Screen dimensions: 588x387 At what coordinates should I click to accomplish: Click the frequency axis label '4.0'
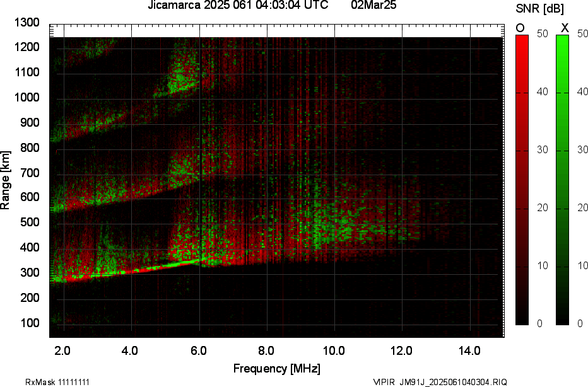coord(130,350)
